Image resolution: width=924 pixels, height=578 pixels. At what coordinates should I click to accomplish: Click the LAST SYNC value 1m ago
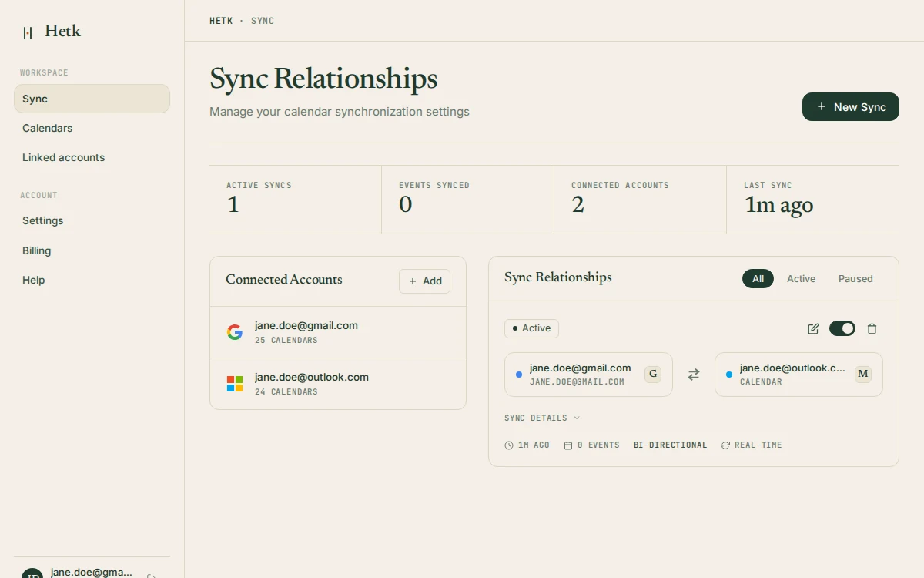point(778,205)
